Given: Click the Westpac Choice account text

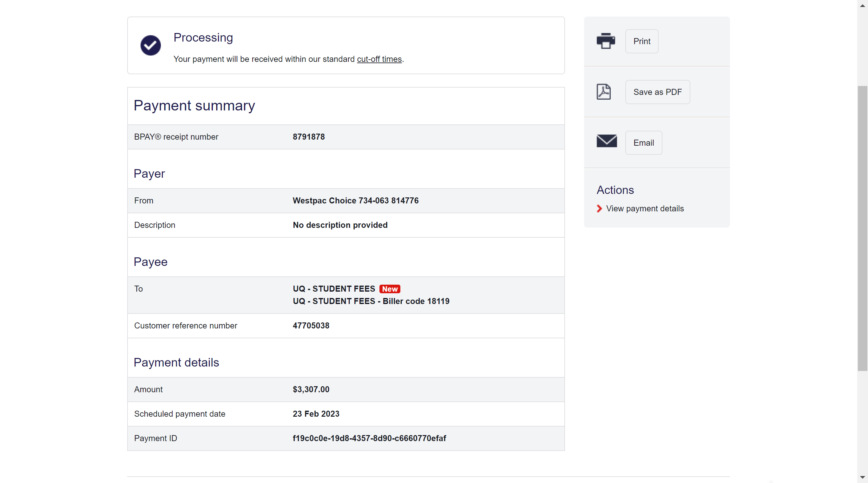Looking at the screenshot, I should pos(356,201).
